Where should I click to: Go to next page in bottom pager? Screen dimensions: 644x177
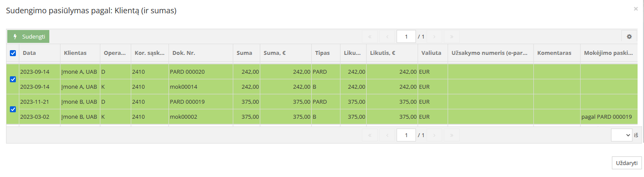(434, 135)
